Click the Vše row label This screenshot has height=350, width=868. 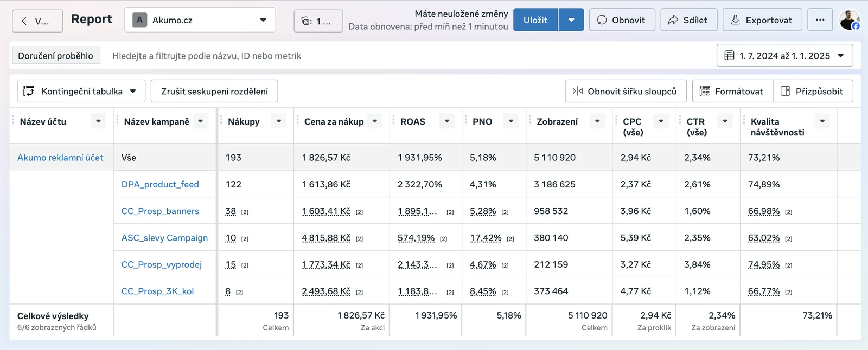129,158
